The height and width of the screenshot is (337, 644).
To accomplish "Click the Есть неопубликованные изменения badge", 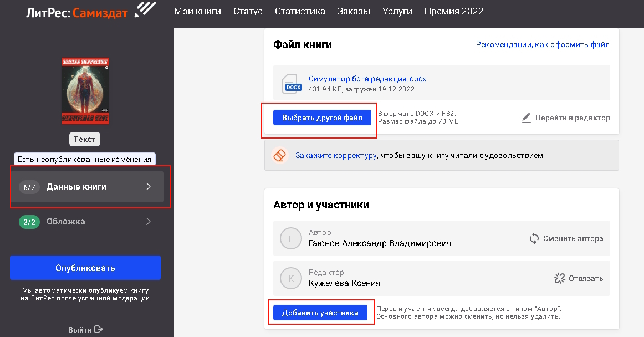I will [x=85, y=159].
